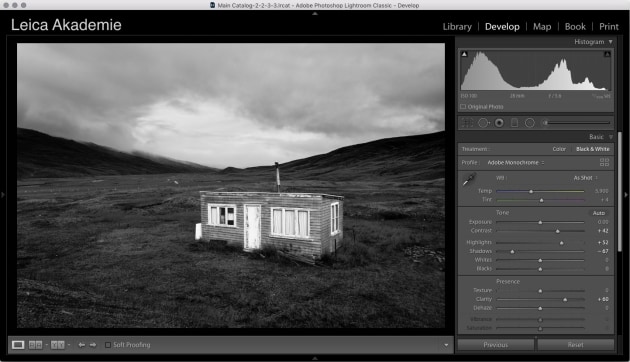Screen dimensions: 630x362
Task: Open As Shot white balance dropdown
Action: point(585,178)
